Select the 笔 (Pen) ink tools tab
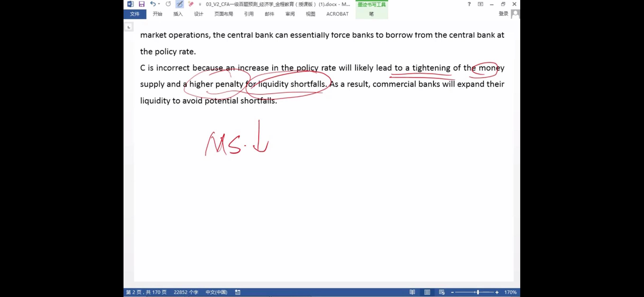The width and height of the screenshot is (644, 297). click(371, 14)
